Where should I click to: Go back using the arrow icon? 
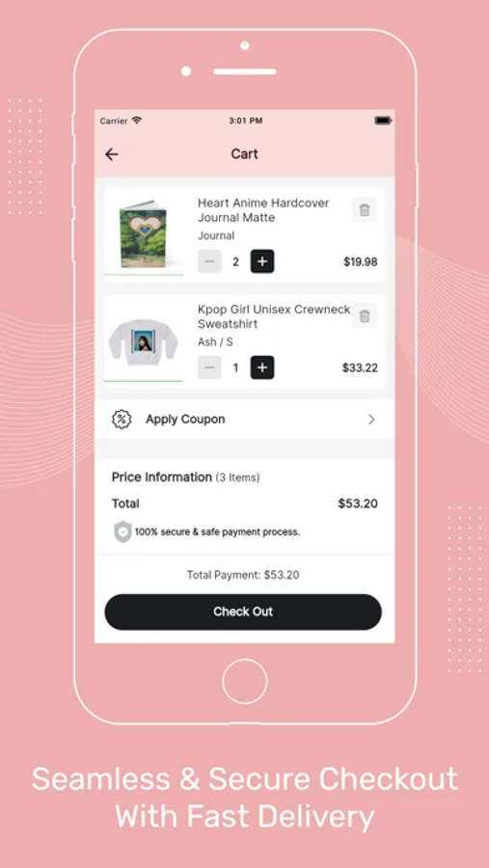point(112,154)
